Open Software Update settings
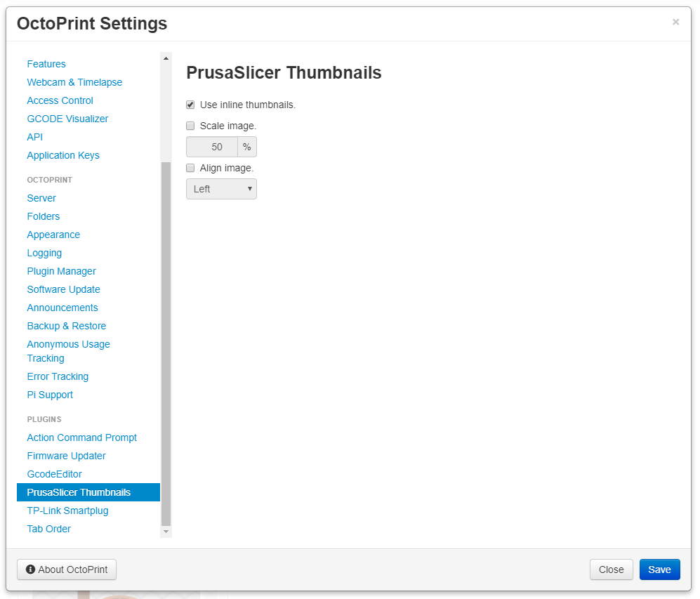The image size is (700, 599). coord(63,289)
